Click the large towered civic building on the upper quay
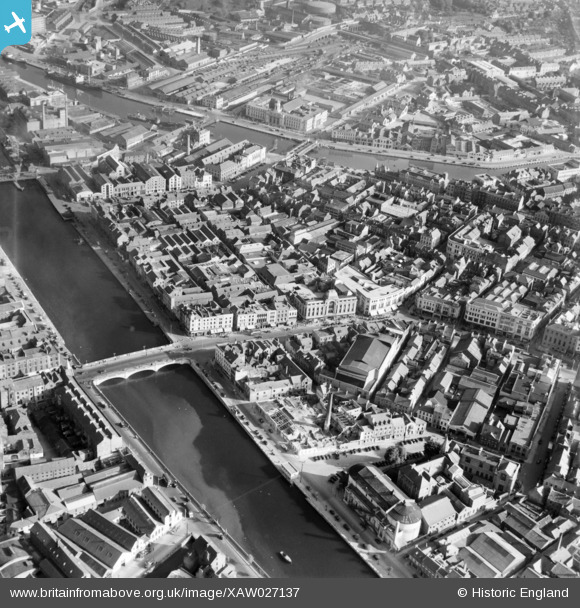 (286, 114)
